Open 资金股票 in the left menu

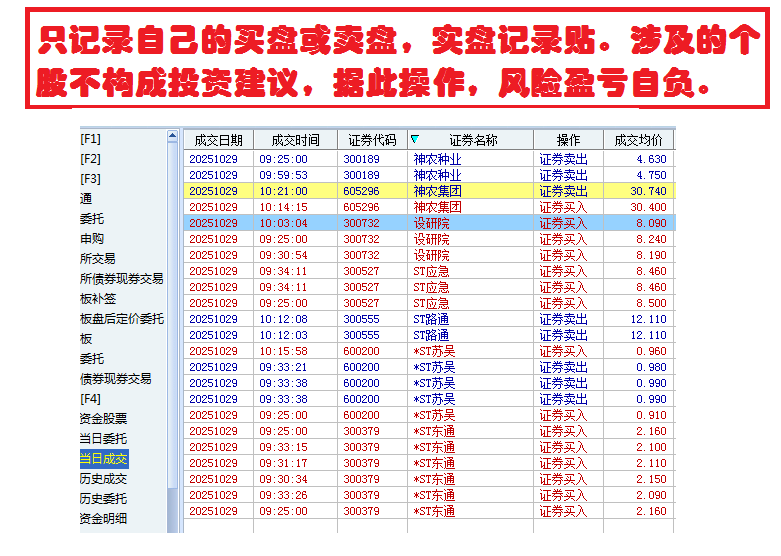pyautogui.click(x=104, y=418)
